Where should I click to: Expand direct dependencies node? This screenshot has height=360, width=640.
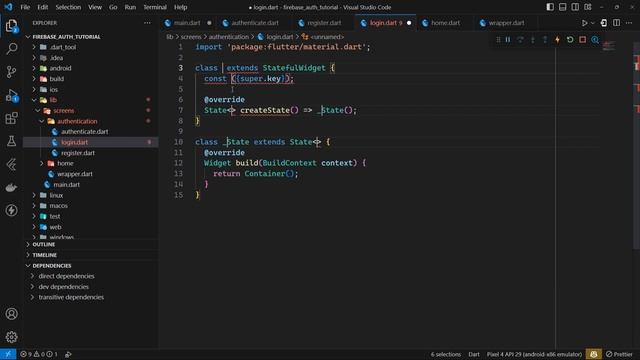click(x=66, y=276)
